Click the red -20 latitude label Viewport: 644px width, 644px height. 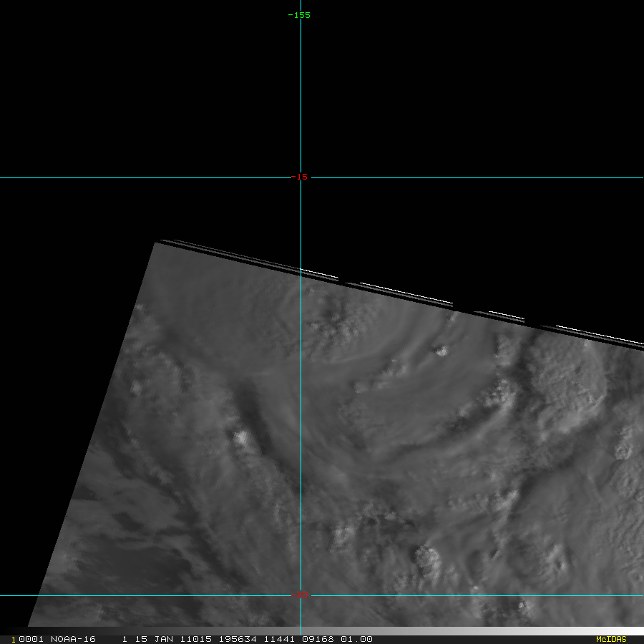pos(301,595)
